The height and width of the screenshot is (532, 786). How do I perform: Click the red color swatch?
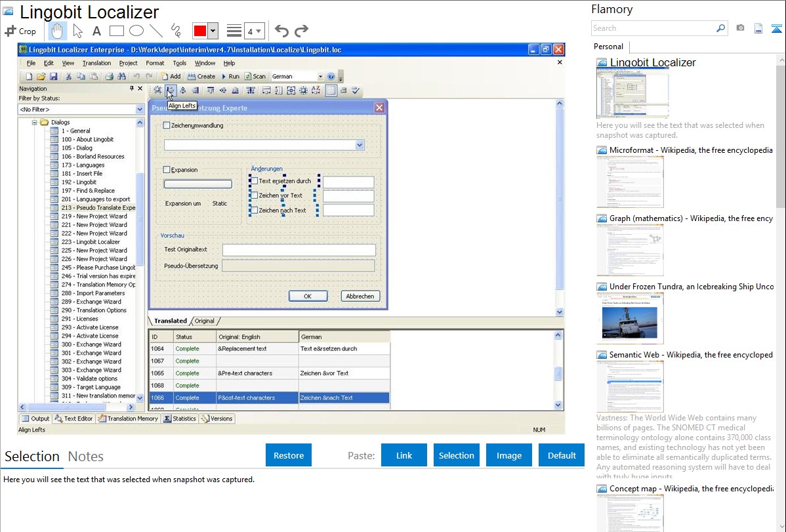click(x=200, y=31)
